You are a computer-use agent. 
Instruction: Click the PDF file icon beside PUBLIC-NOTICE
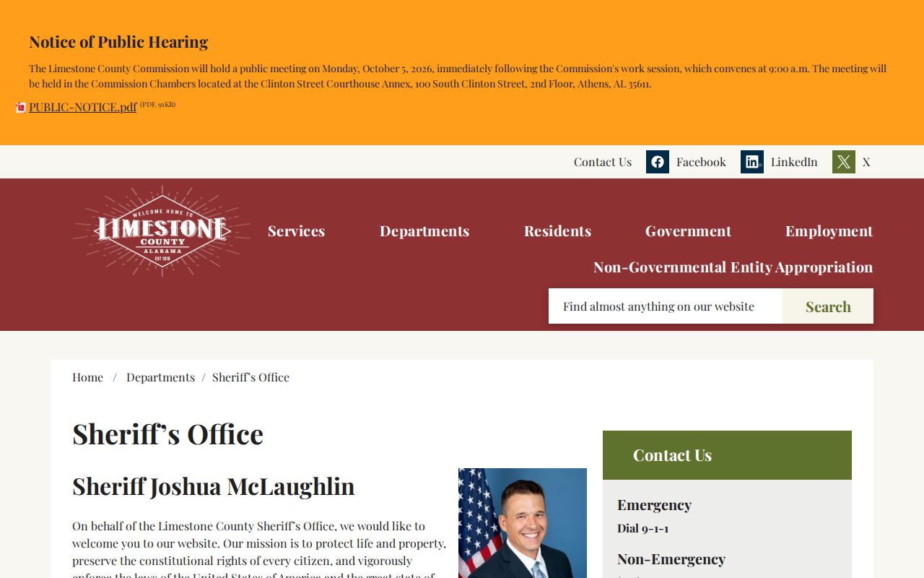21,108
